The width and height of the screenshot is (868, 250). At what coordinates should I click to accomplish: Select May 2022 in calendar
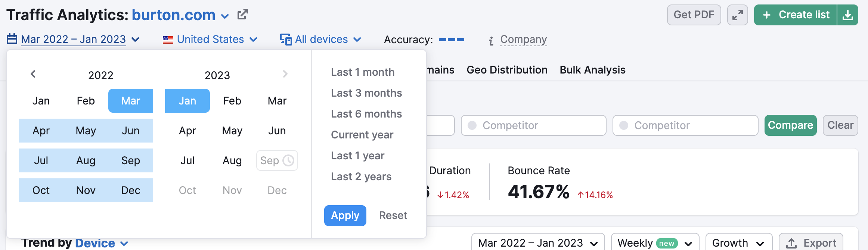point(86,131)
